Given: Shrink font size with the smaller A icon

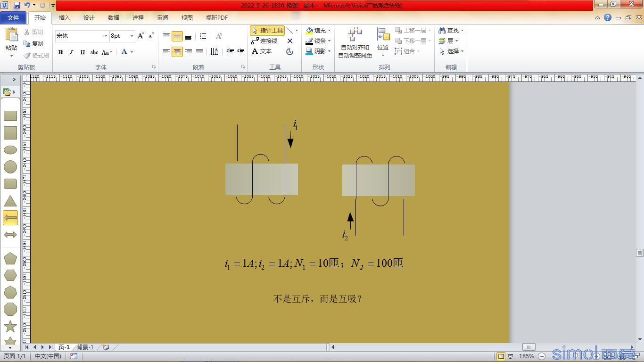Looking at the screenshot, I should (151, 36).
